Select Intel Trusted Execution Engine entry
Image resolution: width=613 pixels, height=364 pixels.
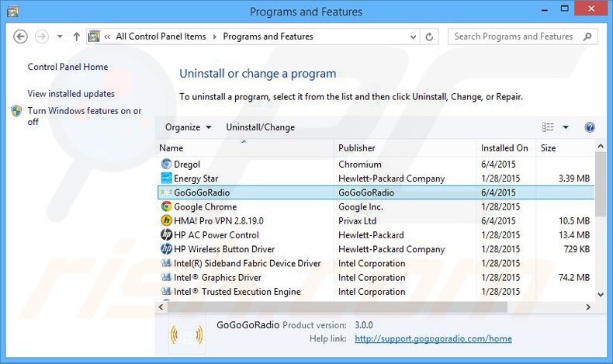(237, 292)
